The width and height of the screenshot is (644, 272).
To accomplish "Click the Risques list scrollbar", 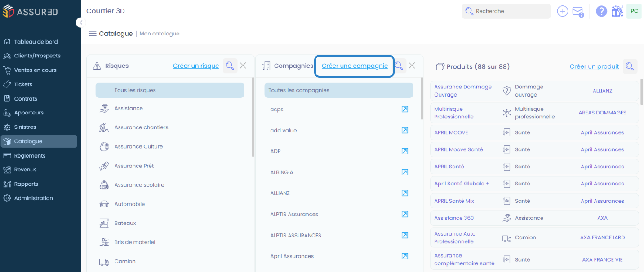I will coord(253,118).
